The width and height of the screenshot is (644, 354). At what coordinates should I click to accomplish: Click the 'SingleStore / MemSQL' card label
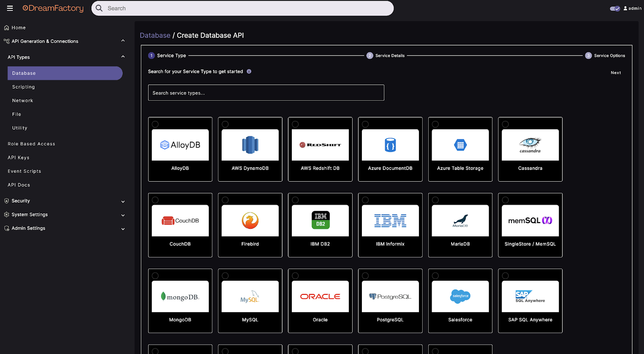(x=530, y=244)
